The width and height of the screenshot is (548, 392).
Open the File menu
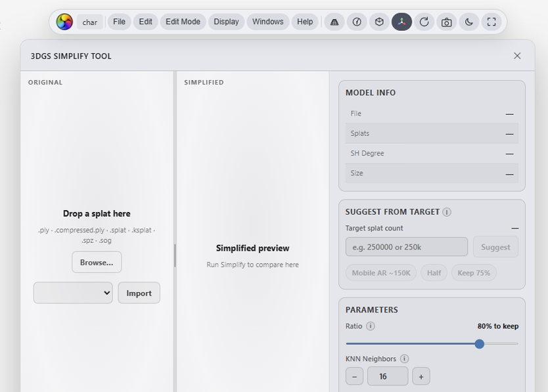tap(119, 22)
